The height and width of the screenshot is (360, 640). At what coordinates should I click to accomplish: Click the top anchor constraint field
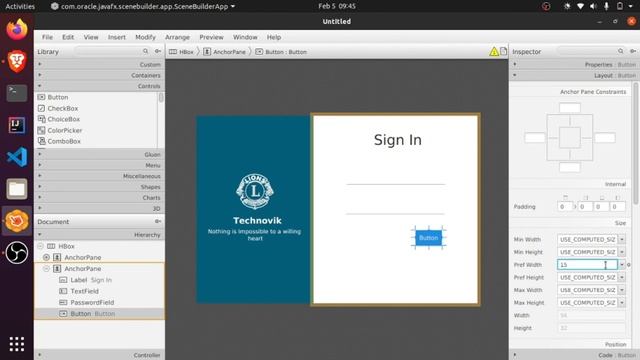point(570,108)
